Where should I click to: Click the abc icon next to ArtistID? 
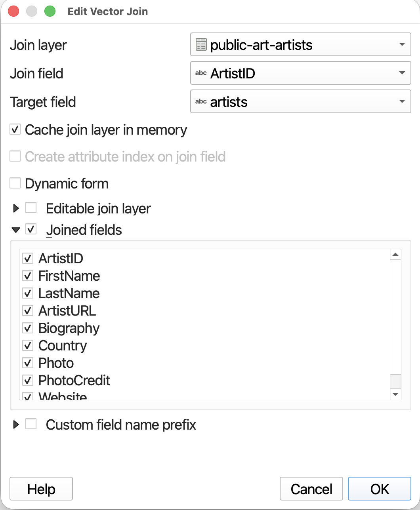pyautogui.click(x=201, y=73)
